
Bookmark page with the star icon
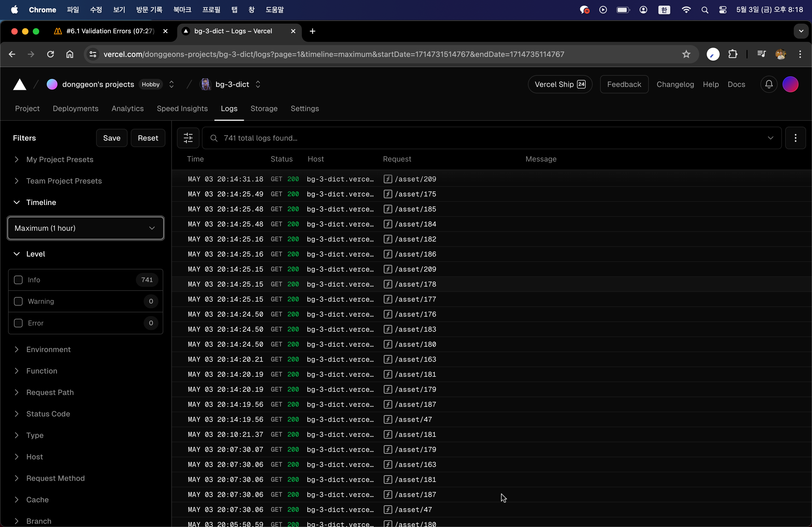click(686, 54)
